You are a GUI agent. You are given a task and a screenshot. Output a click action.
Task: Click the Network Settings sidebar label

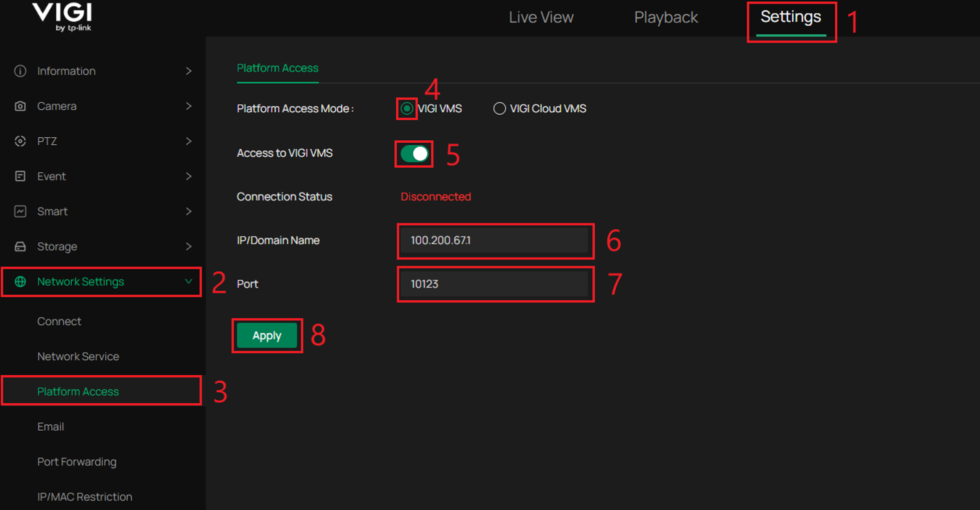[x=80, y=281]
